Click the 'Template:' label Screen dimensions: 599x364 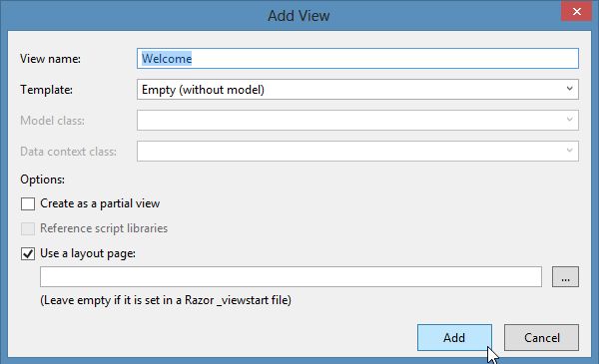[x=46, y=90]
